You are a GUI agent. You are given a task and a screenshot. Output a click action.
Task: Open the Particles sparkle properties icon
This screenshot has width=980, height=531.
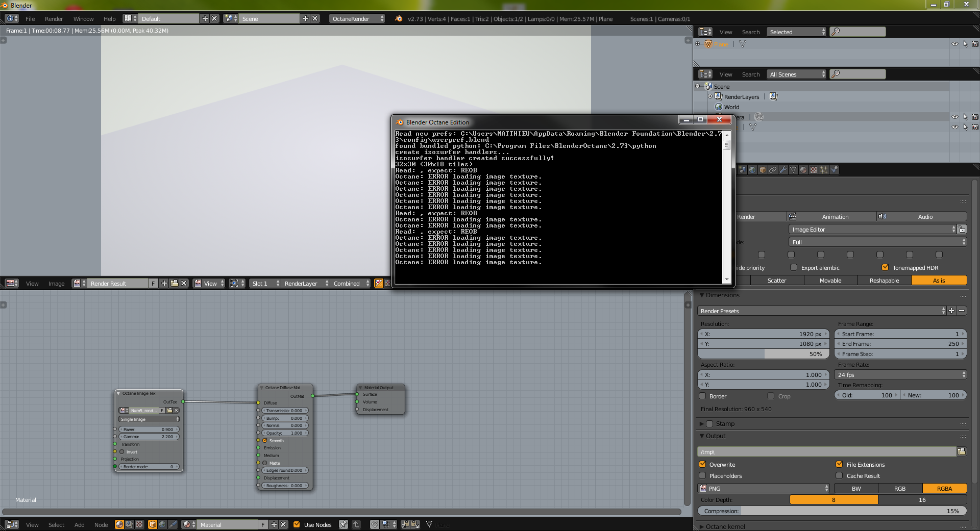tap(824, 170)
